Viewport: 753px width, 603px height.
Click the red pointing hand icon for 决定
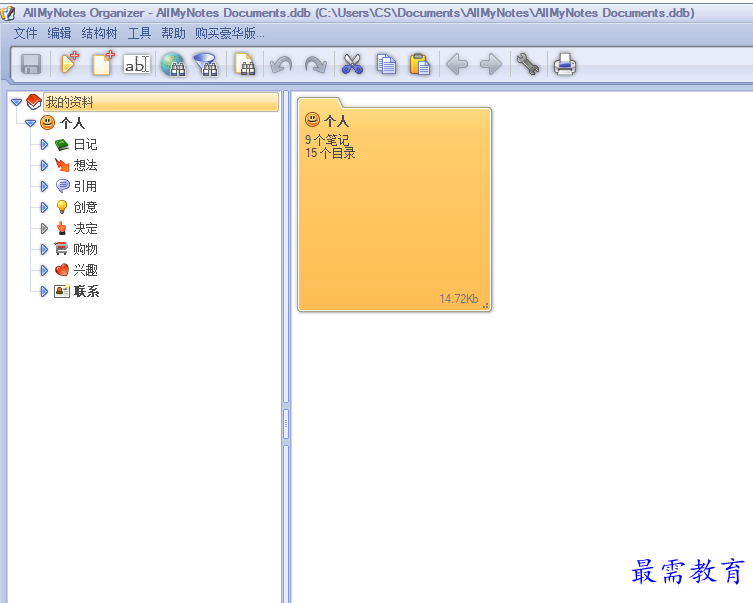[61, 228]
